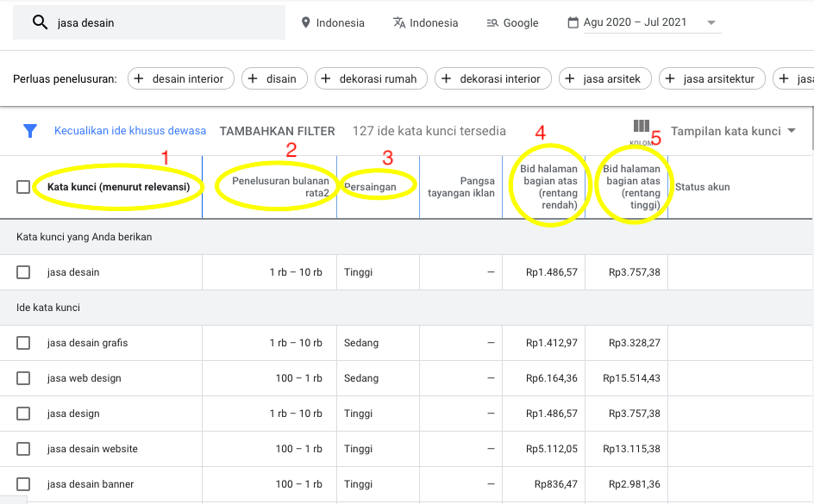
Task: Click the "TAMBAHKAN FILTER" option
Action: tap(278, 131)
